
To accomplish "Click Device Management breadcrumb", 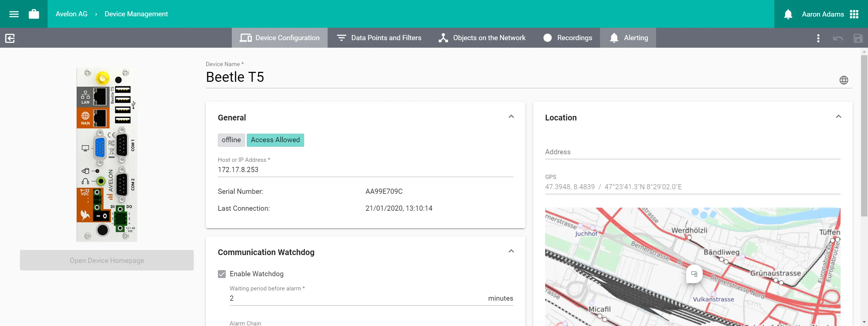I will 136,14.
